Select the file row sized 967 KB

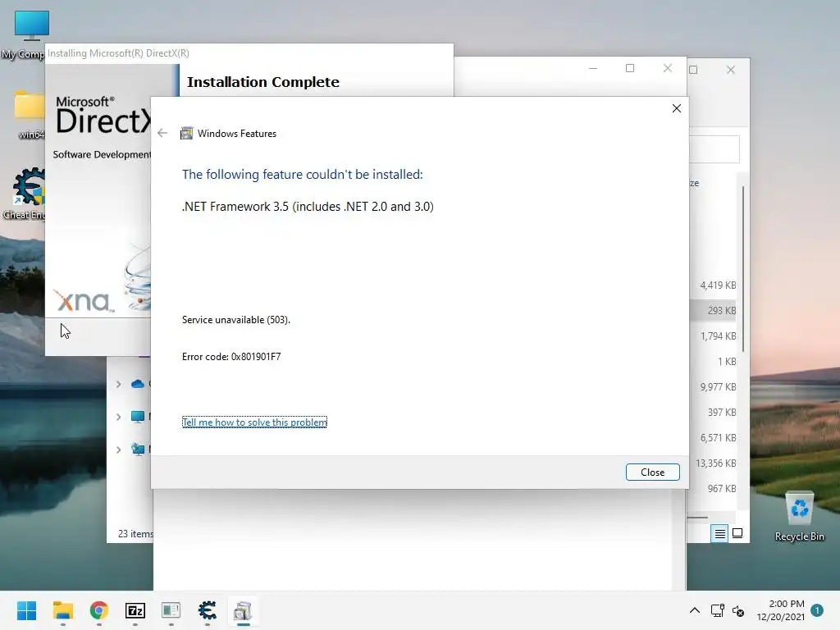coord(713,489)
